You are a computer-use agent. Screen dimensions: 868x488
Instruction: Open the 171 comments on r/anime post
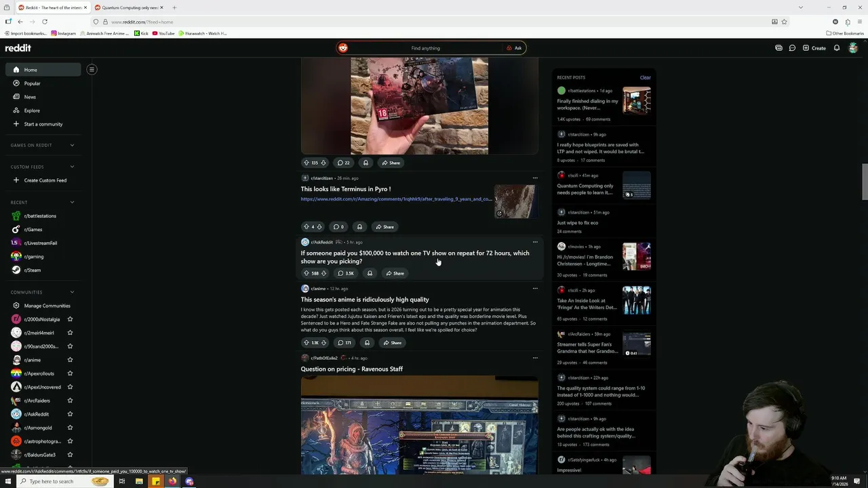tap(344, 342)
